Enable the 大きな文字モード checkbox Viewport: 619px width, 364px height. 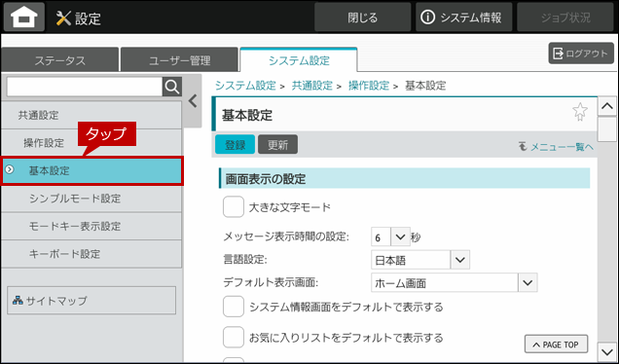234,207
